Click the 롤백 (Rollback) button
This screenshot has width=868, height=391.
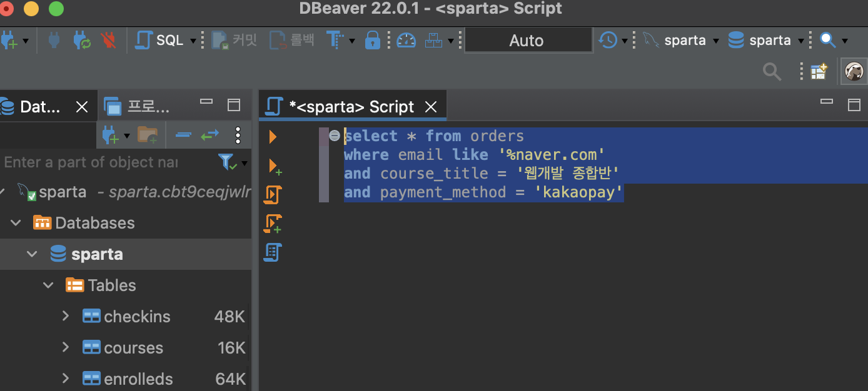pyautogui.click(x=292, y=41)
